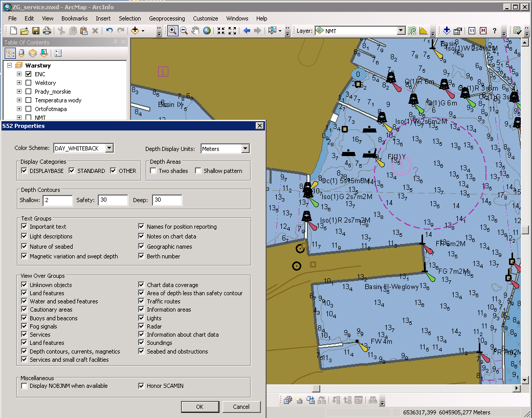Click the 1:1 scale icon

(x=472, y=31)
